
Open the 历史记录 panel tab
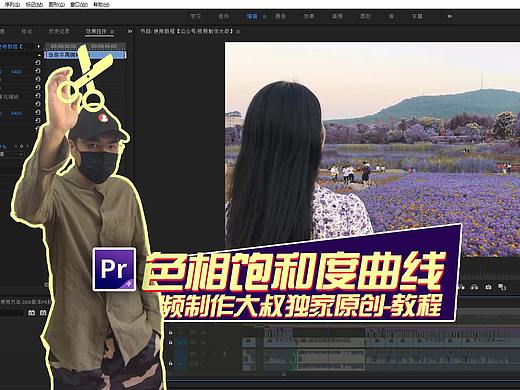pos(59,31)
